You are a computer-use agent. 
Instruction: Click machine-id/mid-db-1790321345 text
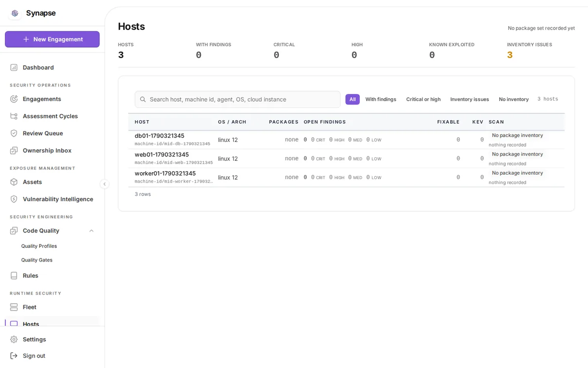point(172,144)
